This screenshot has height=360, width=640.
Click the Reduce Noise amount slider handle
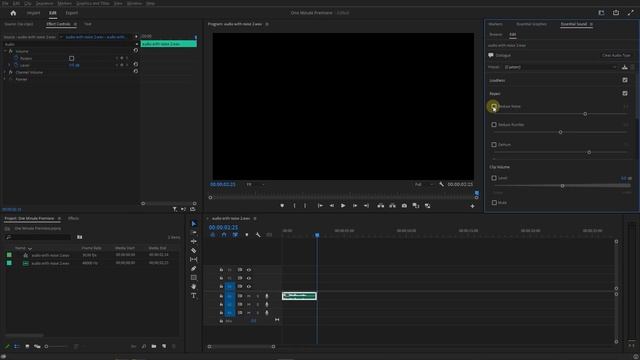(x=585, y=114)
